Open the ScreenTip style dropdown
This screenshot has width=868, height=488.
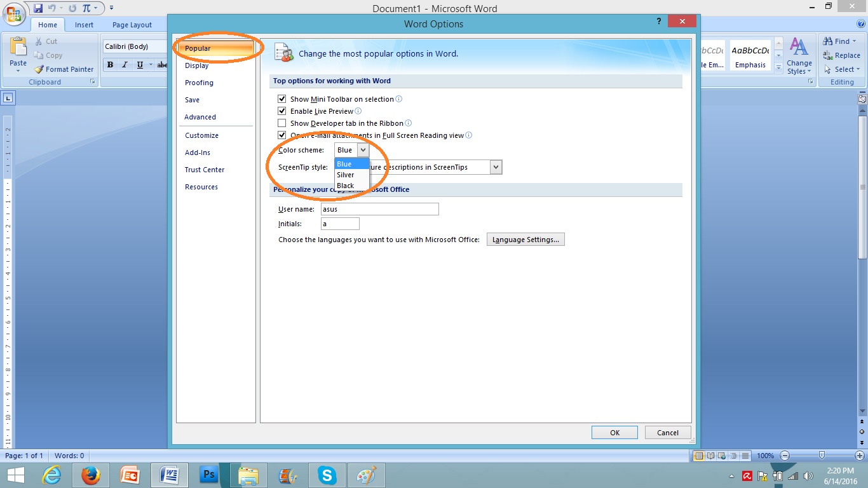click(x=495, y=166)
